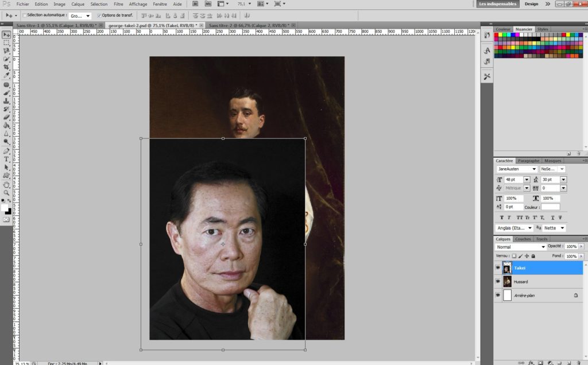Select the Zoom magnifier tool

coord(6,193)
